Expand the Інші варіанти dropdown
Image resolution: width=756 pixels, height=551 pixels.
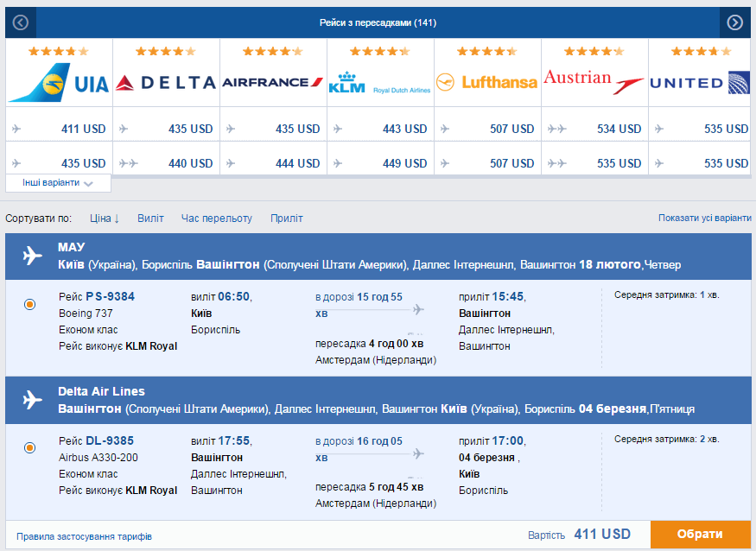tap(58, 183)
